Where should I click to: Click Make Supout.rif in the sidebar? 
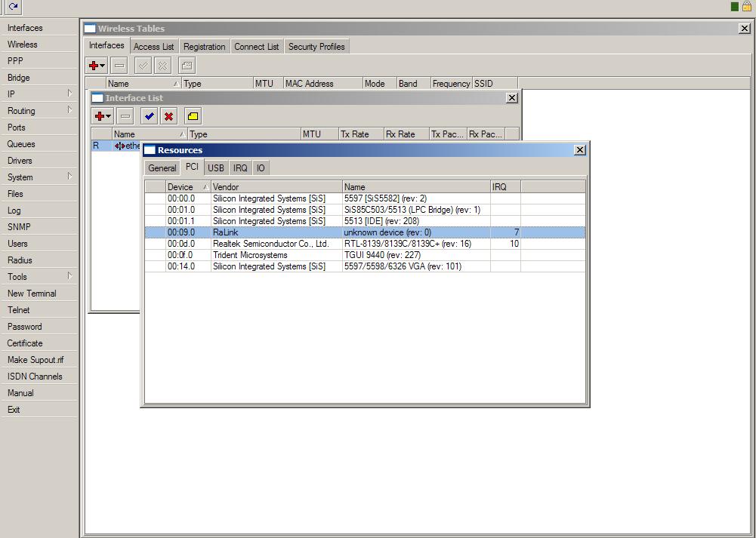39,360
